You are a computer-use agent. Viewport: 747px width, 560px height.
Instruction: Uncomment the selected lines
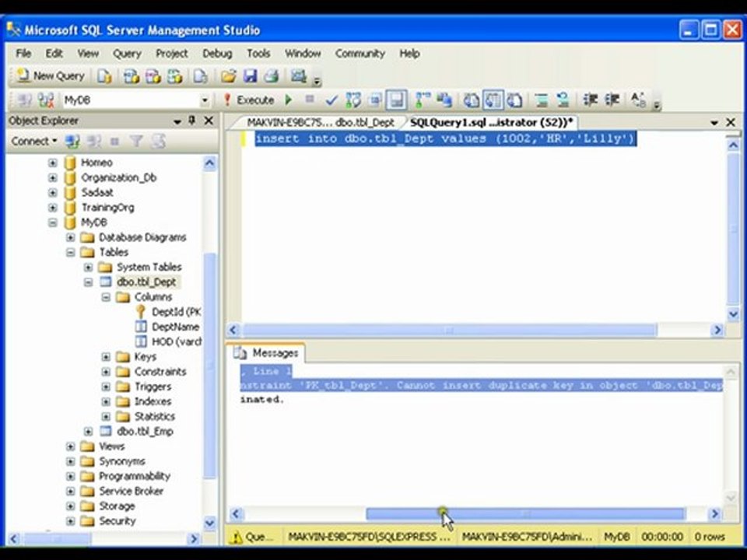(563, 100)
